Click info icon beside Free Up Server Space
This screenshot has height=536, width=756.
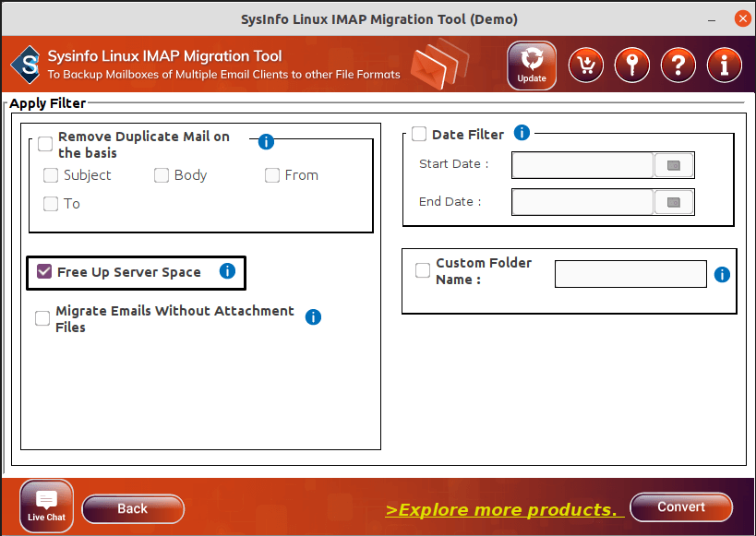227,271
